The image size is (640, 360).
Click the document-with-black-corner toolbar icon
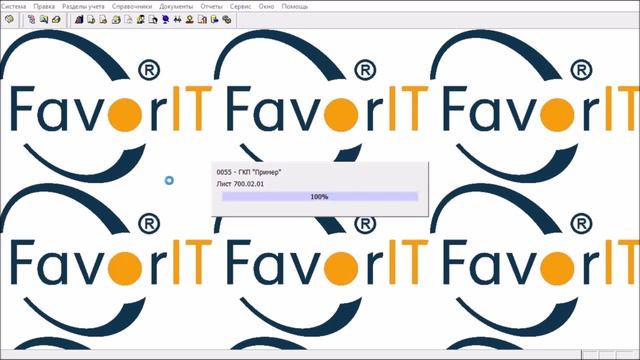click(153, 20)
